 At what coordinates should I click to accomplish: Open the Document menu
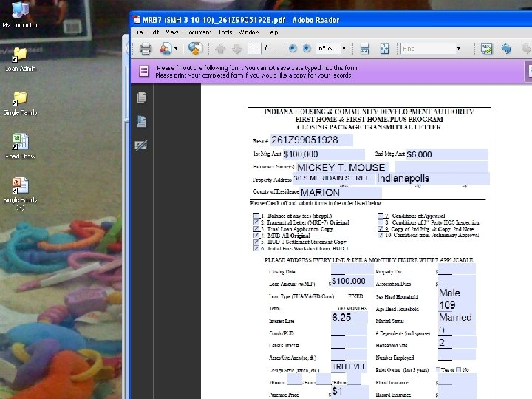(198, 32)
